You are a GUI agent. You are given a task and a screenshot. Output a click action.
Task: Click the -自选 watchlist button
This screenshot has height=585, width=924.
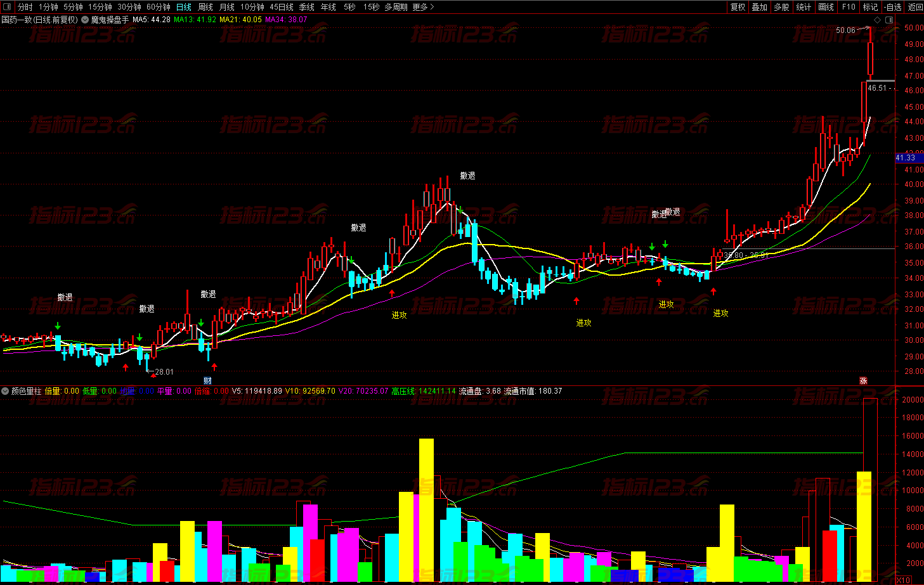pyautogui.click(x=893, y=7)
